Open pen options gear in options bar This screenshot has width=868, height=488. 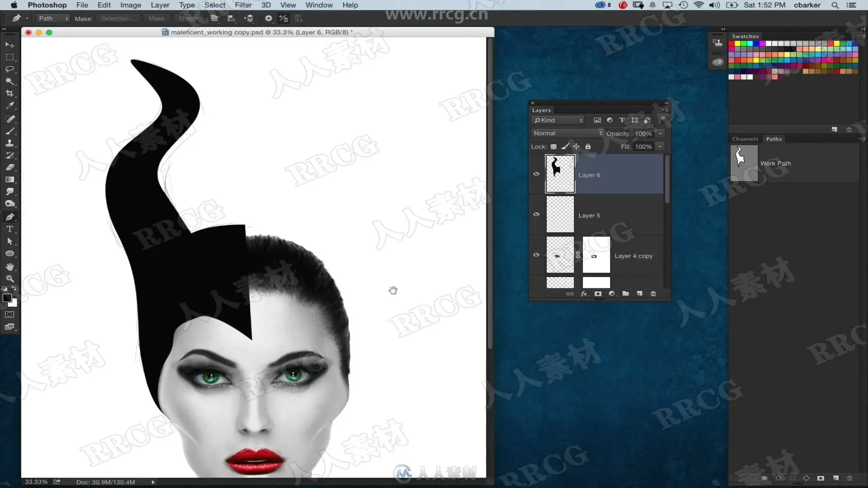(269, 19)
